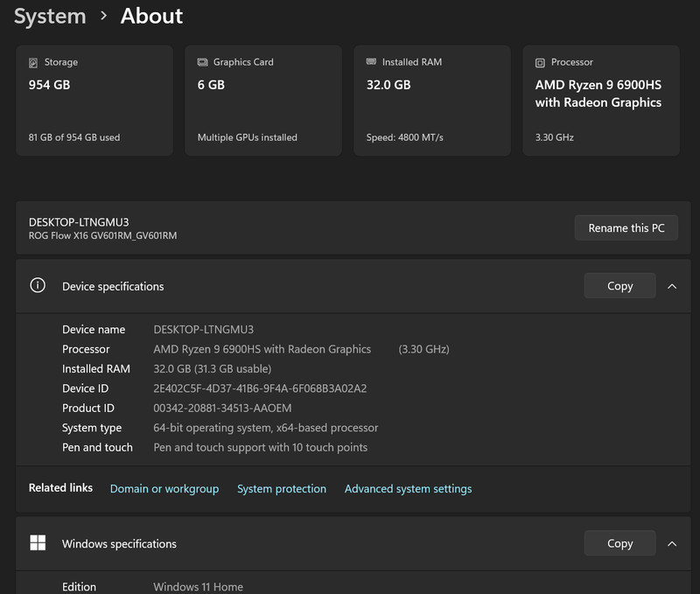Click the Installed RAM memory icon

tap(371, 61)
